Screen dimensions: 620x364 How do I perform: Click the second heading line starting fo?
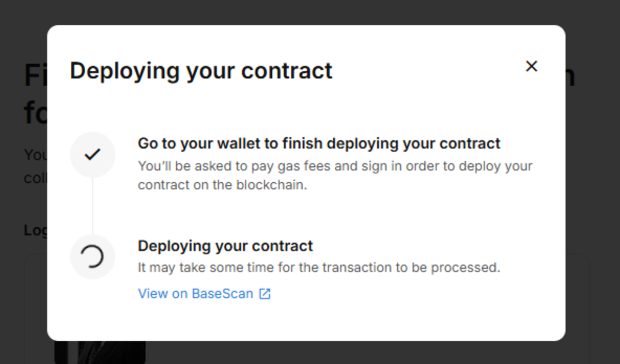36,114
